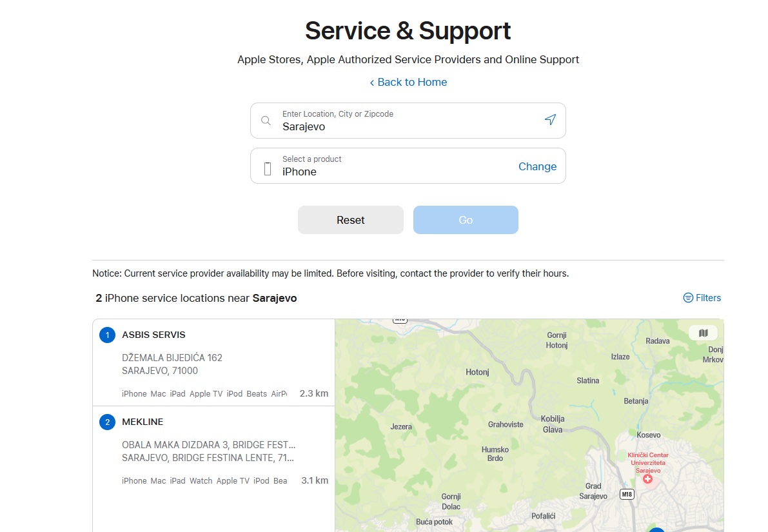The image size is (768, 532).
Task: Click Pofalići label on the map
Action: 543,516
